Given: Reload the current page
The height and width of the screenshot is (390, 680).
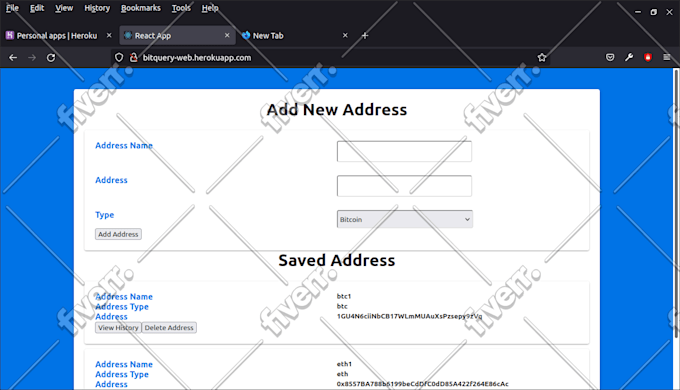Looking at the screenshot, I should click(51, 58).
